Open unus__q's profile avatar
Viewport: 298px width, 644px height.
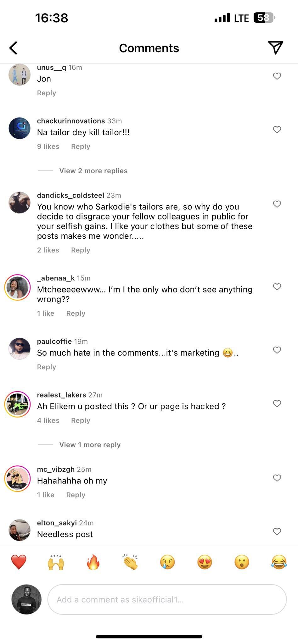[x=19, y=75]
